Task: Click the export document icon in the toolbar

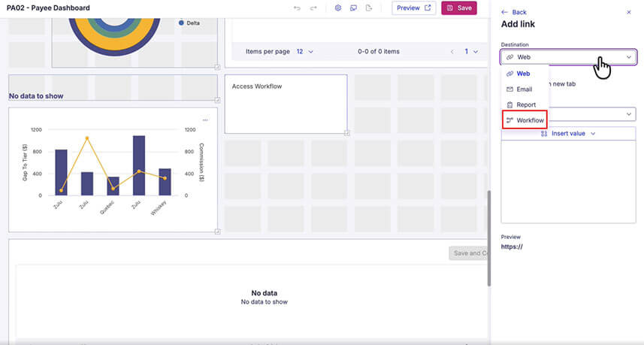Action: tap(369, 8)
